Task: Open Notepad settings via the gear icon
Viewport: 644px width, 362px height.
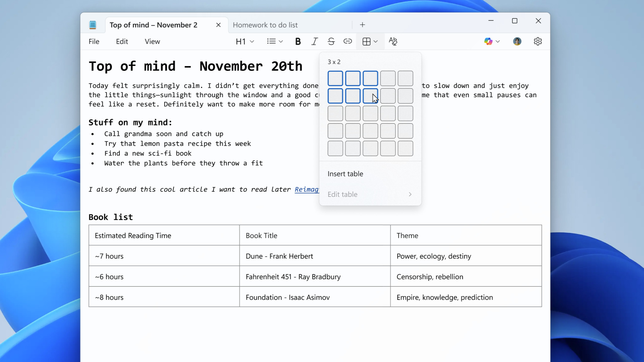Action: pyautogui.click(x=538, y=41)
